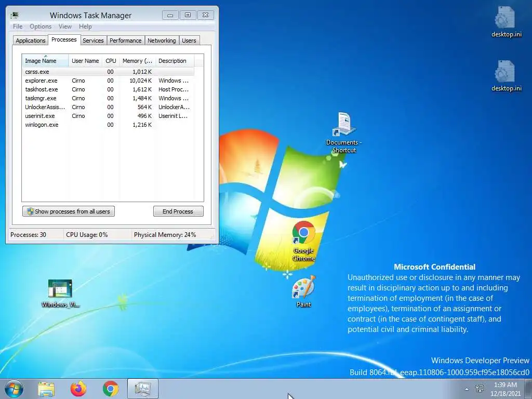
Task: Open the Help menu in Task Manager
Action: pos(85,26)
